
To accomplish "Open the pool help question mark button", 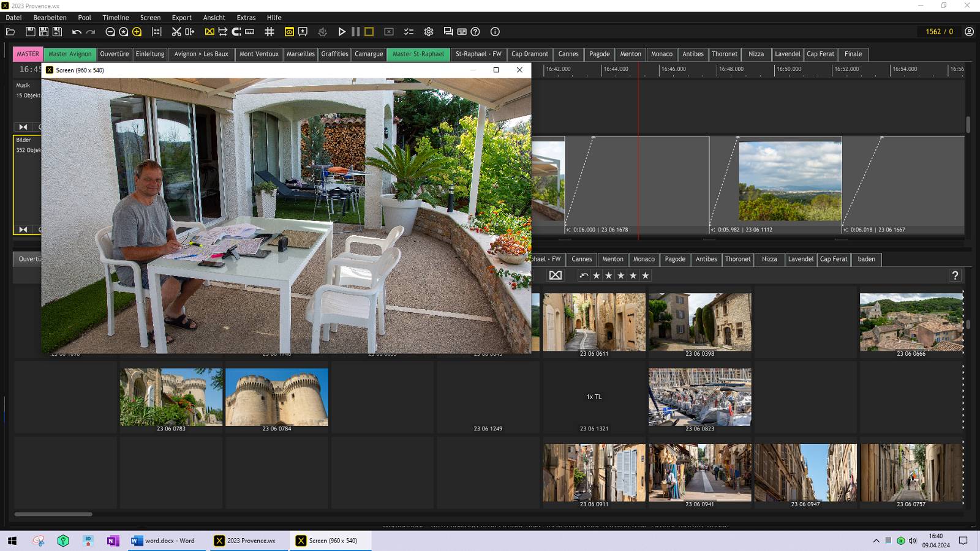I will (955, 275).
